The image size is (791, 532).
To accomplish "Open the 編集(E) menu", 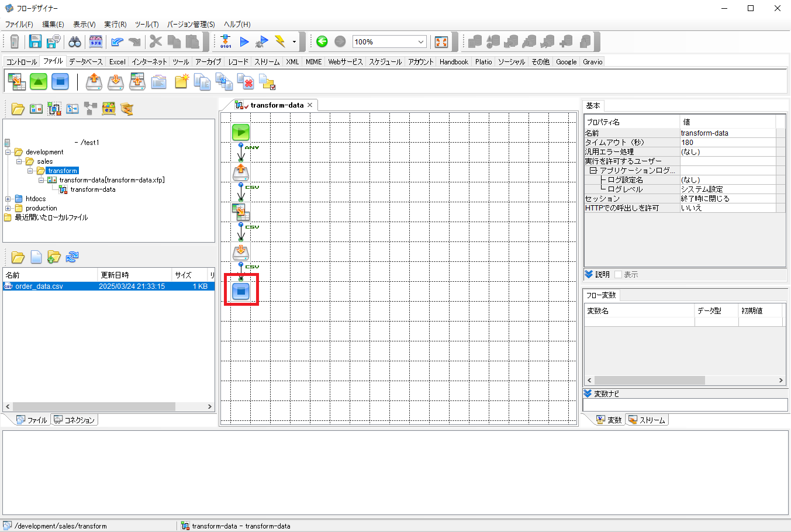I will [53, 24].
